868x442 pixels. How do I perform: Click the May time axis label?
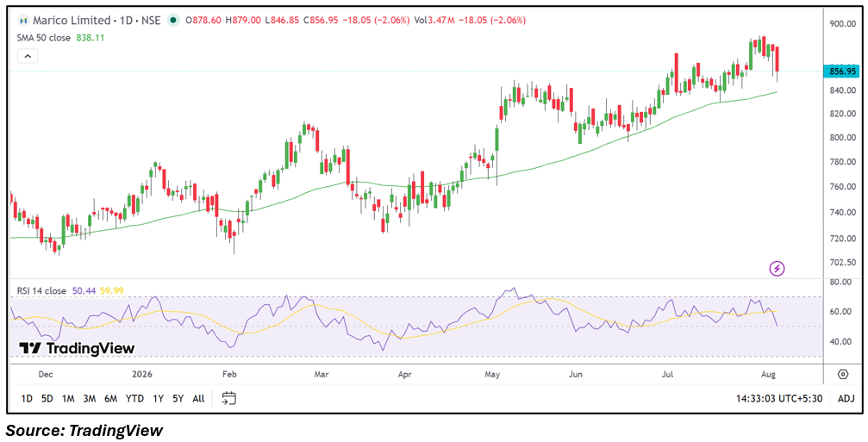[492, 375]
